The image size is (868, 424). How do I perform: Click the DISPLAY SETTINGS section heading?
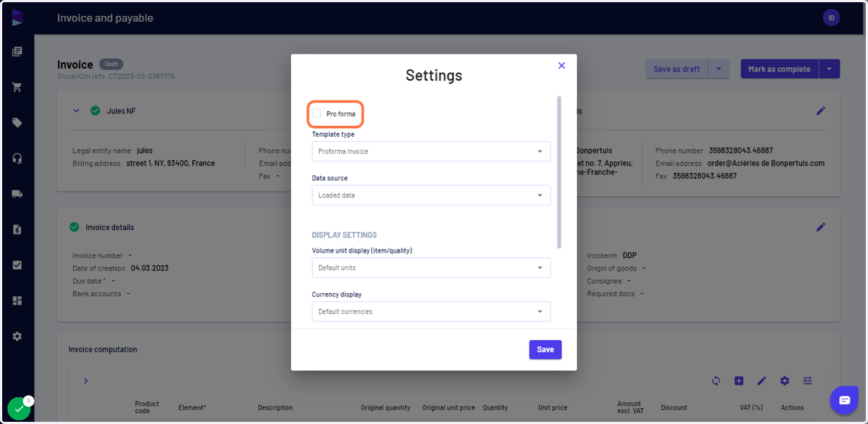pyautogui.click(x=344, y=235)
